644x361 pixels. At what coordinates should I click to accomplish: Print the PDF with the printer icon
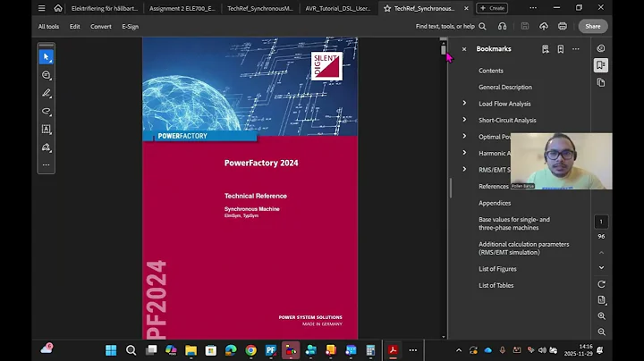pyautogui.click(x=563, y=26)
